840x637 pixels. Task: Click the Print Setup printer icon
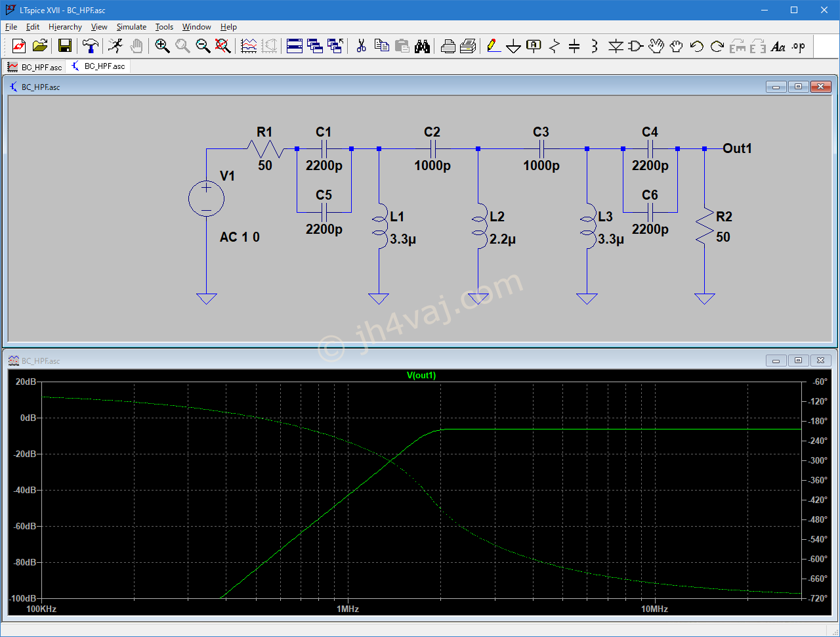448,46
